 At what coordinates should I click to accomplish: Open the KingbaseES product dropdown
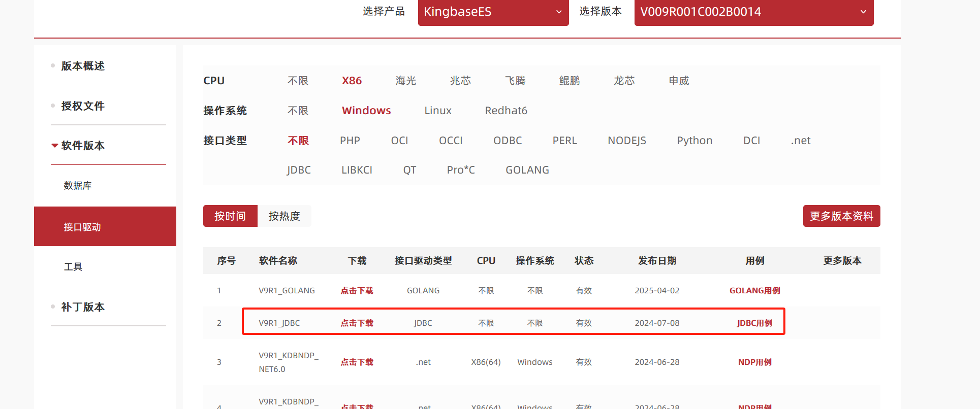(x=493, y=12)
